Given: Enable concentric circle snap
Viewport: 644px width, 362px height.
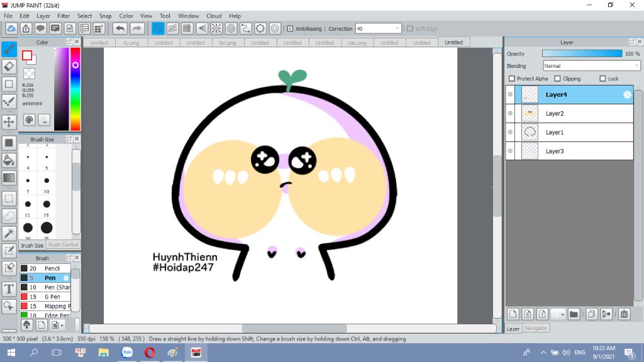Looking at the screenshot, I should click(x=231, y=28).
